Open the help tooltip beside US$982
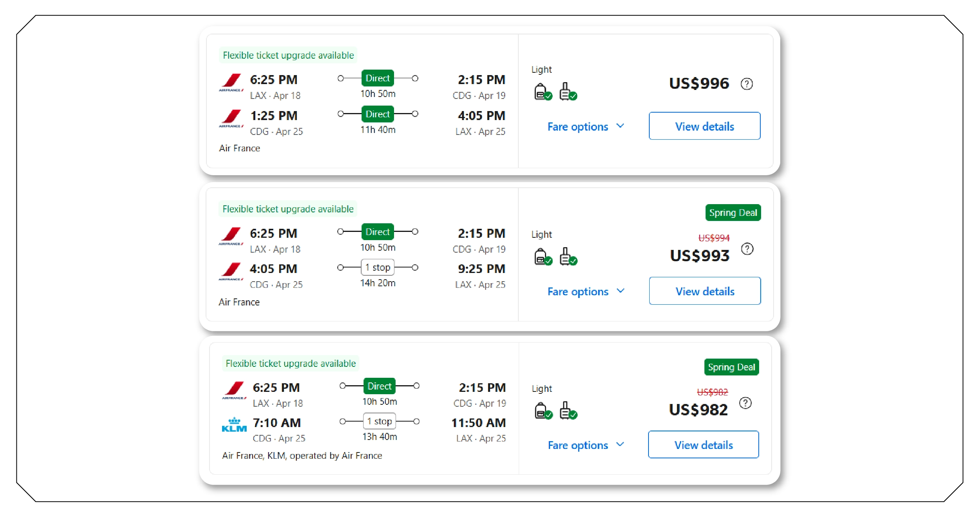980x517 pixels. (746, 402)
